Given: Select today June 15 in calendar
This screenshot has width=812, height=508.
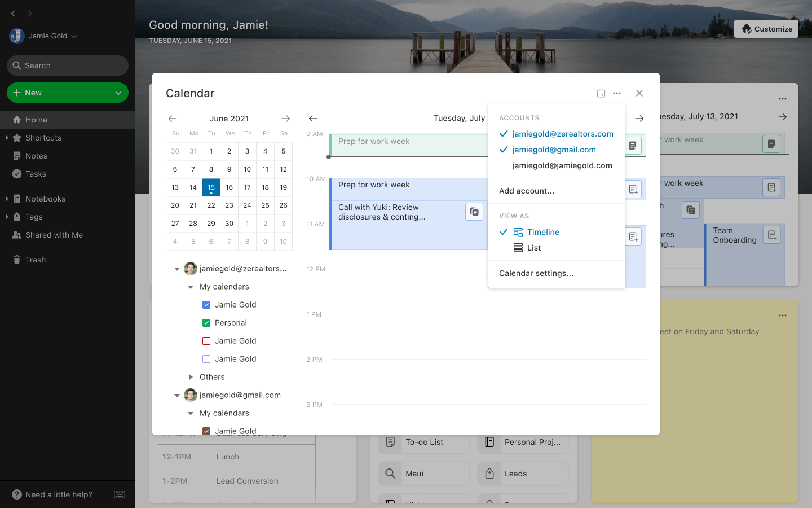Looking at the screenshot, I should click(211, 187).
